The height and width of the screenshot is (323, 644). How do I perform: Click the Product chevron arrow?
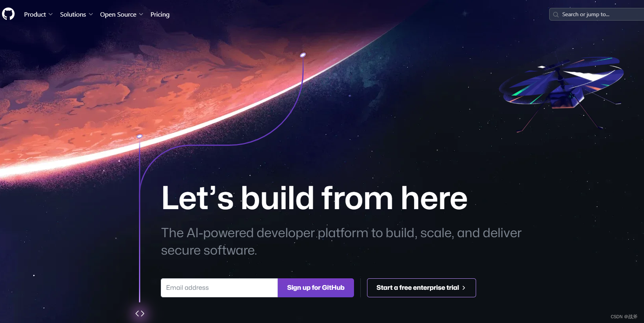coord(51,14)
